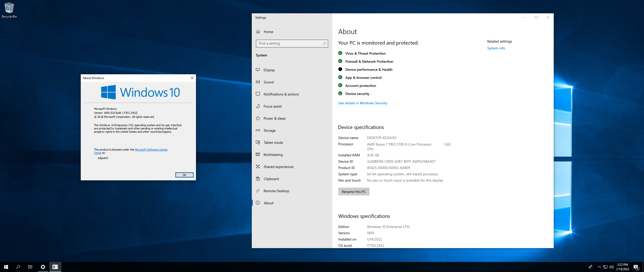Click the Sound speaker icon in Settings sidebar
The image size is (644, 272).
pos(258,82)
